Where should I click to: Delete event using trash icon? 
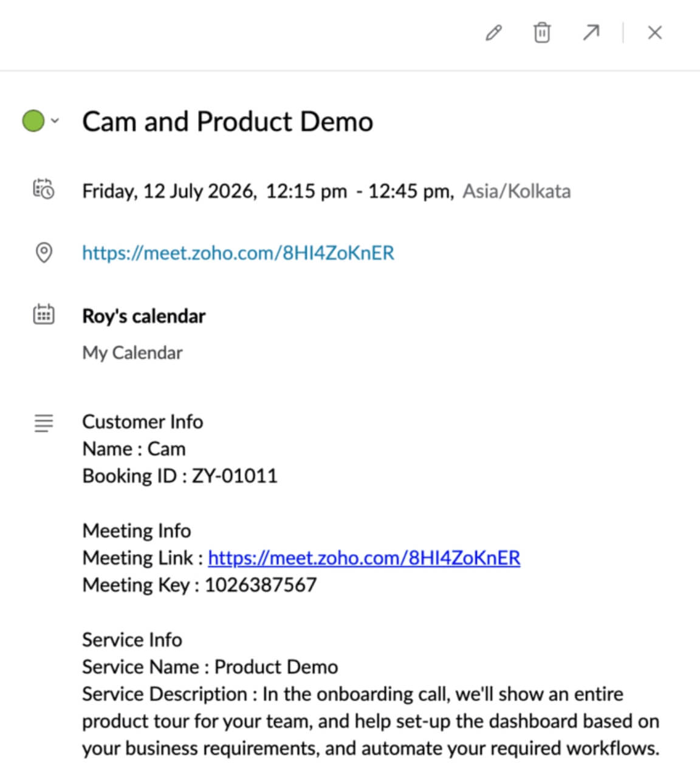(x=542, y=33)
